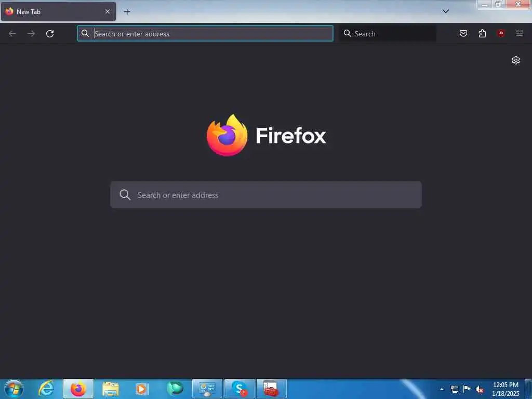
Task: Open the Personalize New Tab gear
Action: 516,60
